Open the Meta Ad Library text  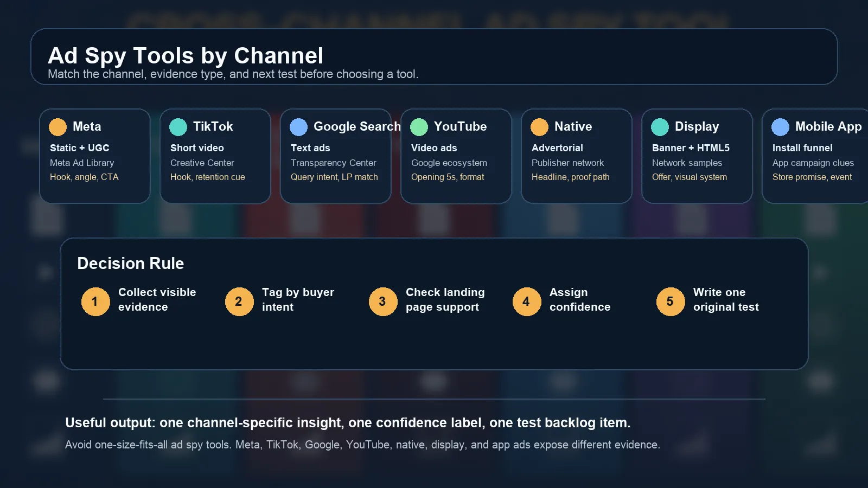[82, 163]
